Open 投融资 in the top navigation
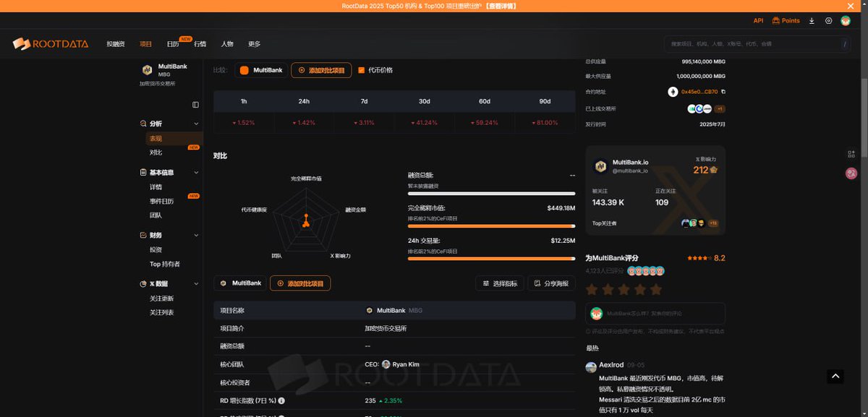Screen dimensions: 868x417 (116, 44)
